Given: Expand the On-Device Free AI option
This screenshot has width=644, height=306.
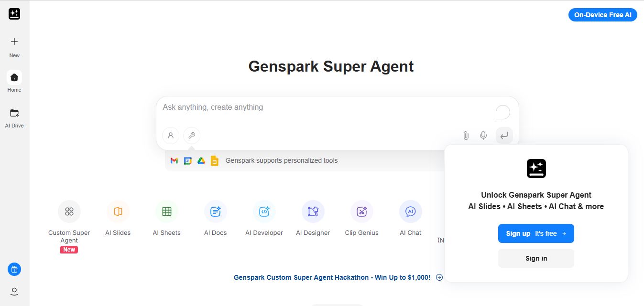Looking at the screenshot, I should (x=602, y=14).
